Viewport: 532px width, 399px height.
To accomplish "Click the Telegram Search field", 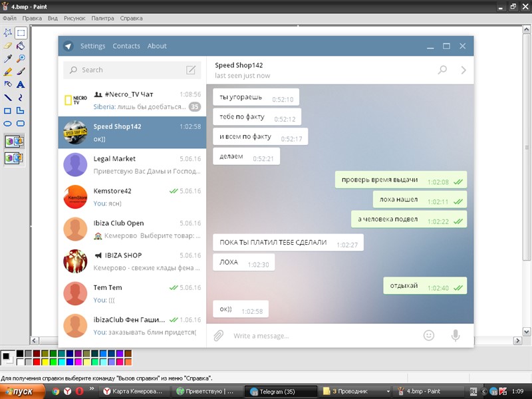I will point(132,70).
